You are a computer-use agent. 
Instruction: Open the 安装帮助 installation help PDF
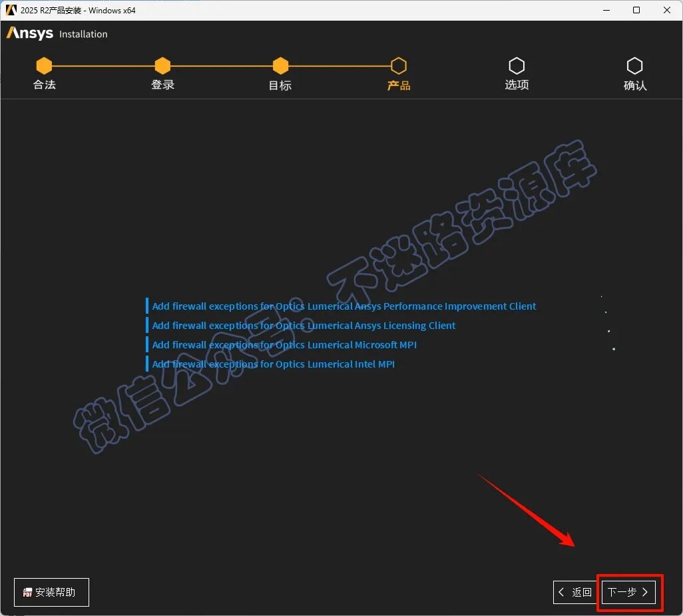pyautogui.click(x=51, y=592)
